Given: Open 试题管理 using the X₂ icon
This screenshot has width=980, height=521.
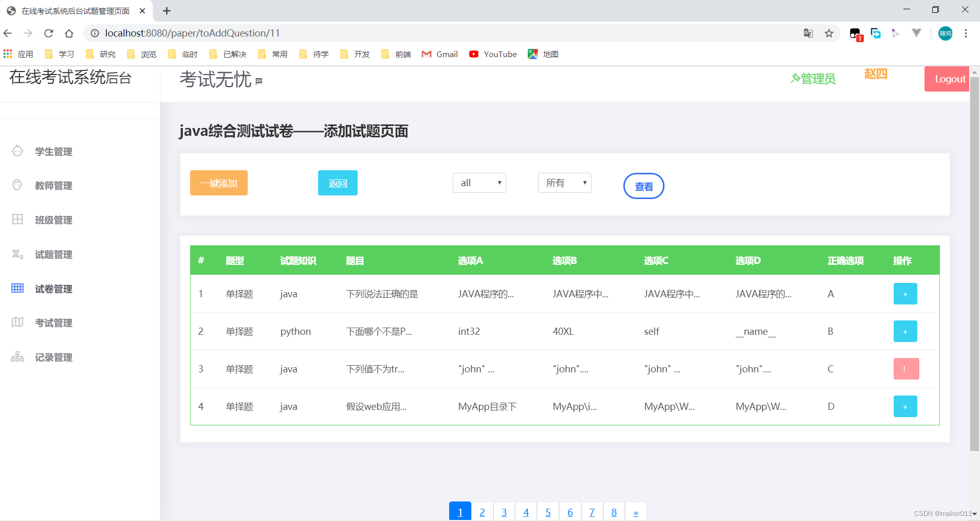Looking at the screenshot, I should coord(17,254).
